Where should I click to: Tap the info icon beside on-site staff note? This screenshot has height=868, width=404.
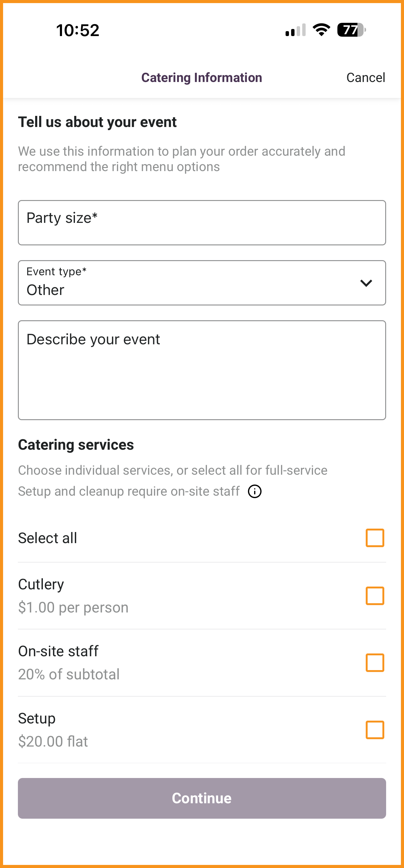pyautogui.click(x=255, y=491)
